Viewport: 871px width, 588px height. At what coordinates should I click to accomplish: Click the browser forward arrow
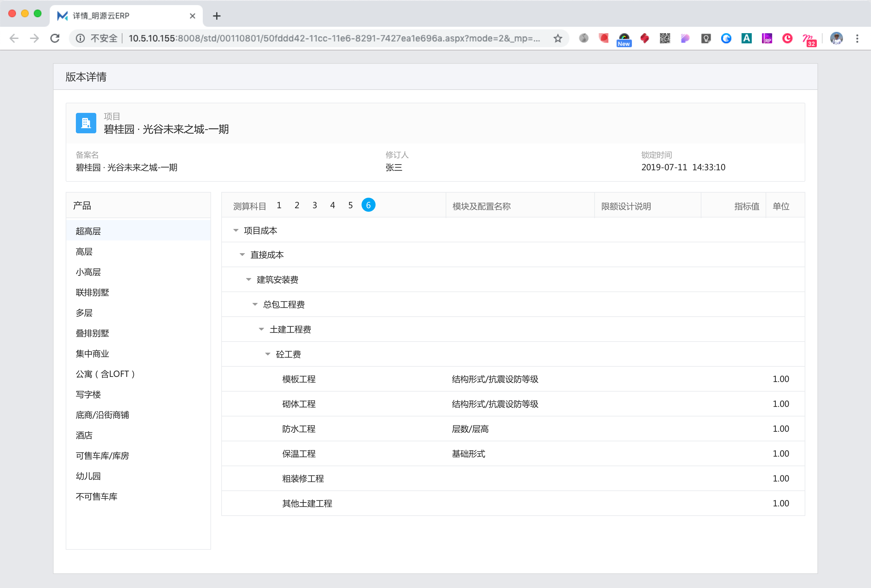click(34, 38)
